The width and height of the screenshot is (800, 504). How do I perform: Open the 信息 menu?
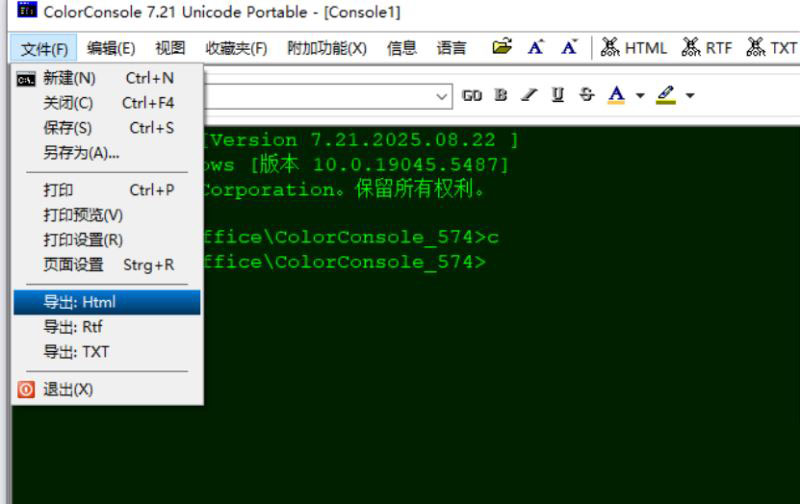(x=402, y=48)
